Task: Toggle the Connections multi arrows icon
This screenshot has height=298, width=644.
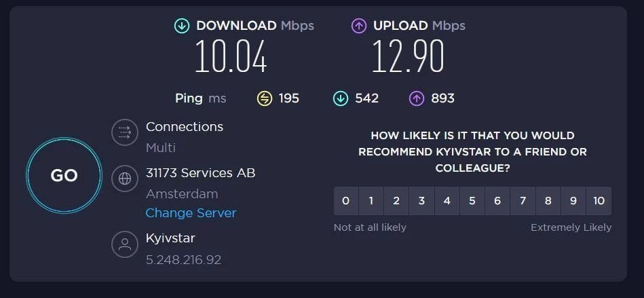Action: coord(125,132)
